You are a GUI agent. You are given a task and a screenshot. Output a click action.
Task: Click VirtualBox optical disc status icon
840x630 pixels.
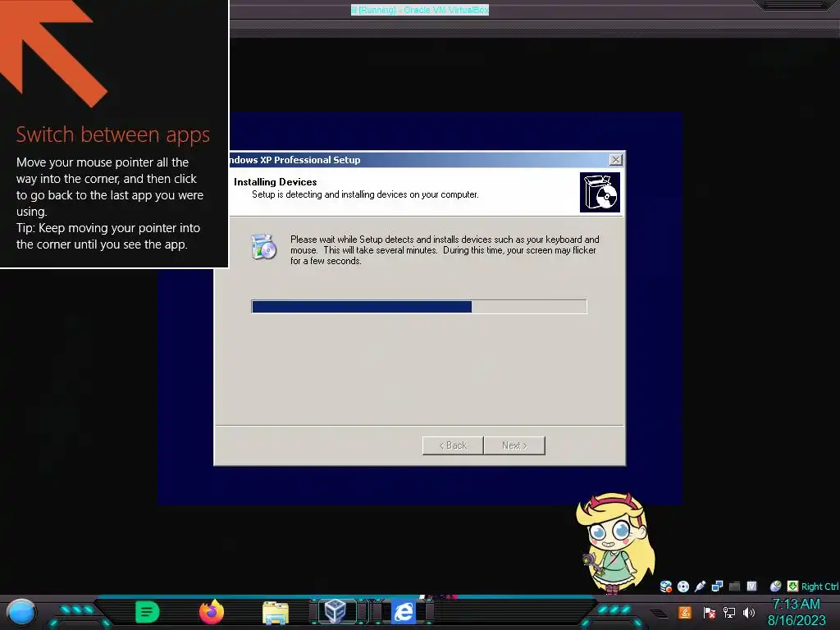tap(683, 587)
